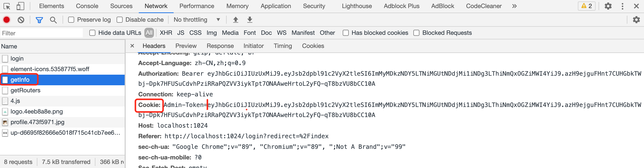Open network search magnifier
Image resolution: width=644 pixels, height=168 pixels.
tap(53, 20)
